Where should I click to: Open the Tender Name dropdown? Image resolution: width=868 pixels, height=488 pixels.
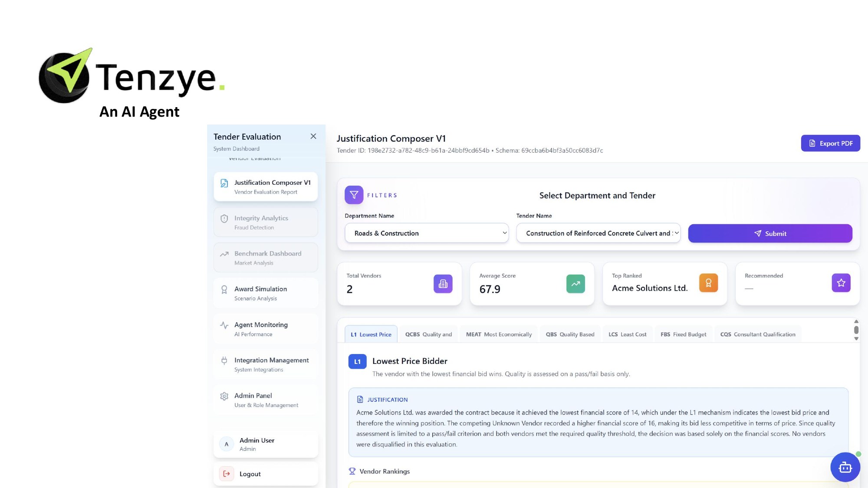tap(598, 233)
